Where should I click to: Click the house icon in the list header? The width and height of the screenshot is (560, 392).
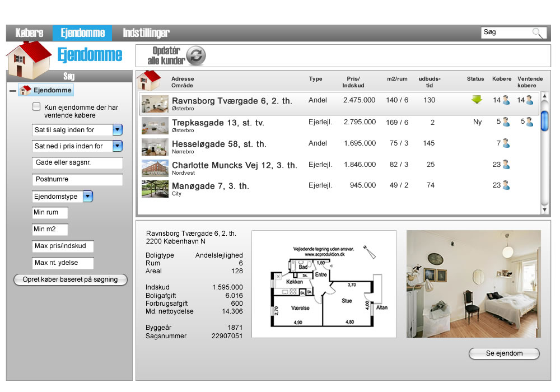click(x=149, y=80)
